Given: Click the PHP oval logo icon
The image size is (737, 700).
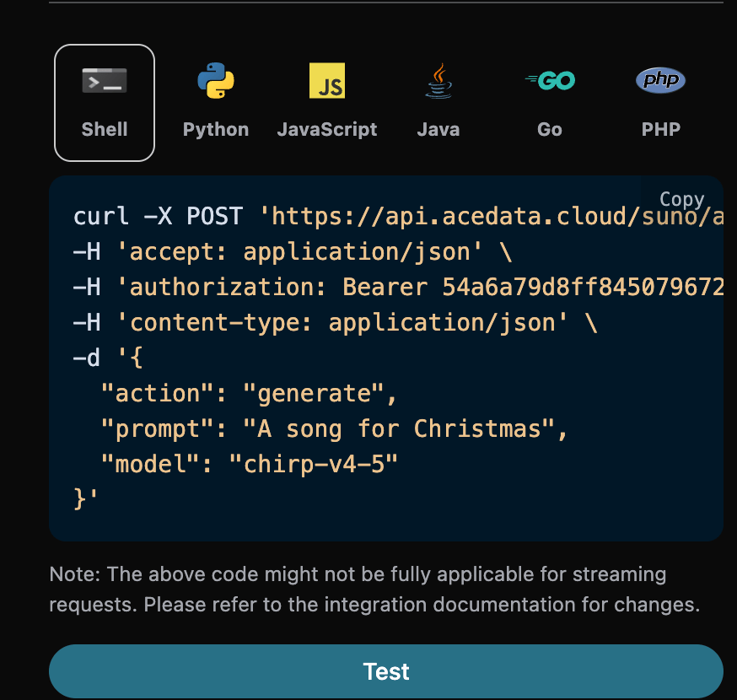Looking at the screenshot, I should (x=660, y=81).
